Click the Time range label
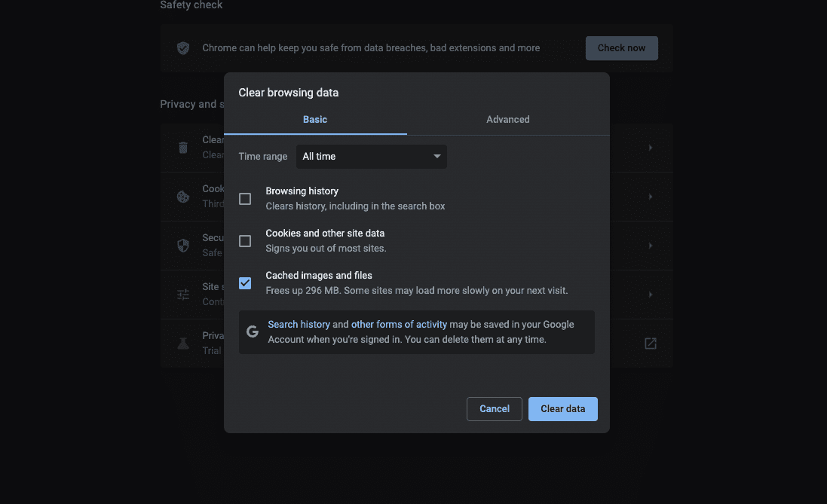This screenshot has width=827, height=504. point(262,157)
